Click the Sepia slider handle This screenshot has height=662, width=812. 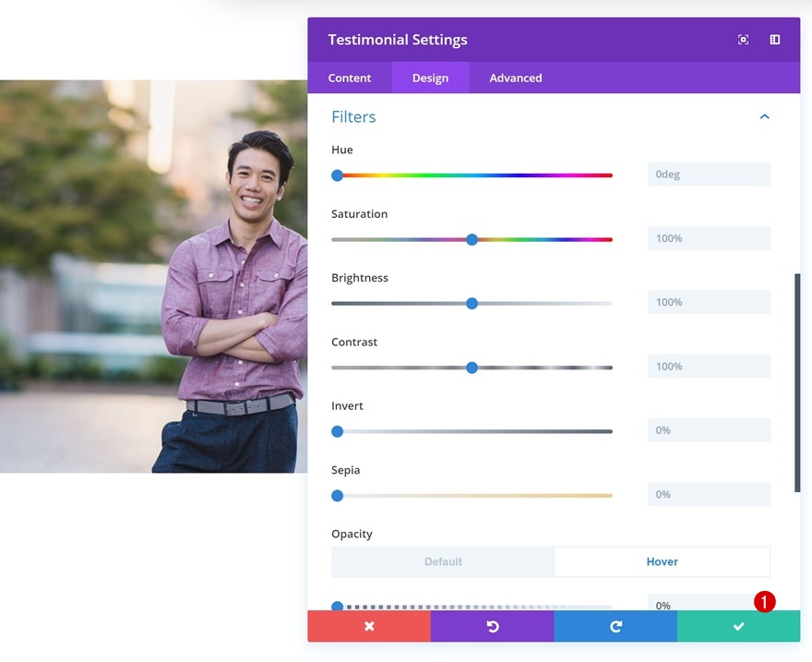(337, 495)
